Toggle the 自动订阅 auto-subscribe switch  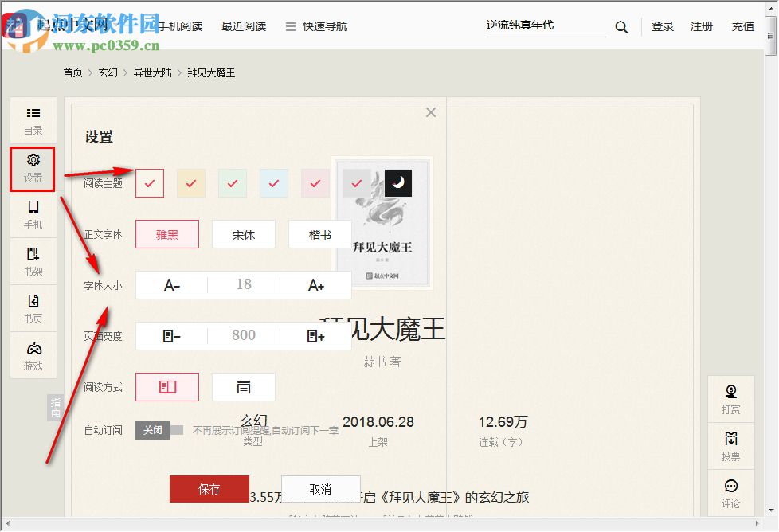click(x=153, y=430)
